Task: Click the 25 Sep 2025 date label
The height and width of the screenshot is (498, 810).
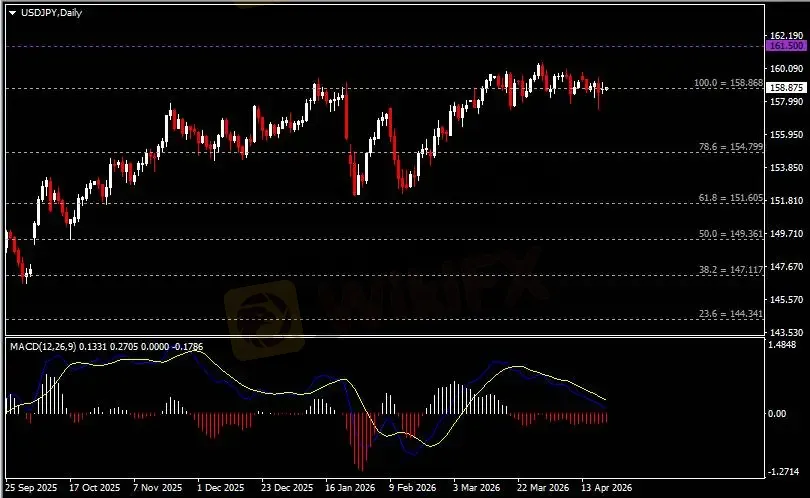Action: tap(31, 488)
